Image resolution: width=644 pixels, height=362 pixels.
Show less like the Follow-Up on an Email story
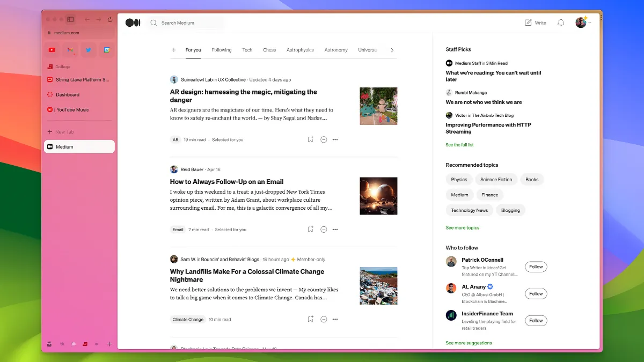(324, 230)
